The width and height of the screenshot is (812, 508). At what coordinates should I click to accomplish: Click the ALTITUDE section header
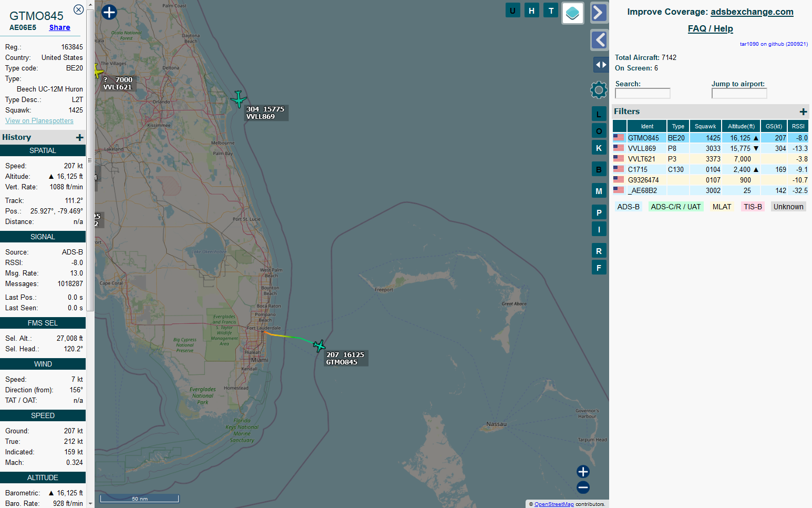click(x=43, y=477)
